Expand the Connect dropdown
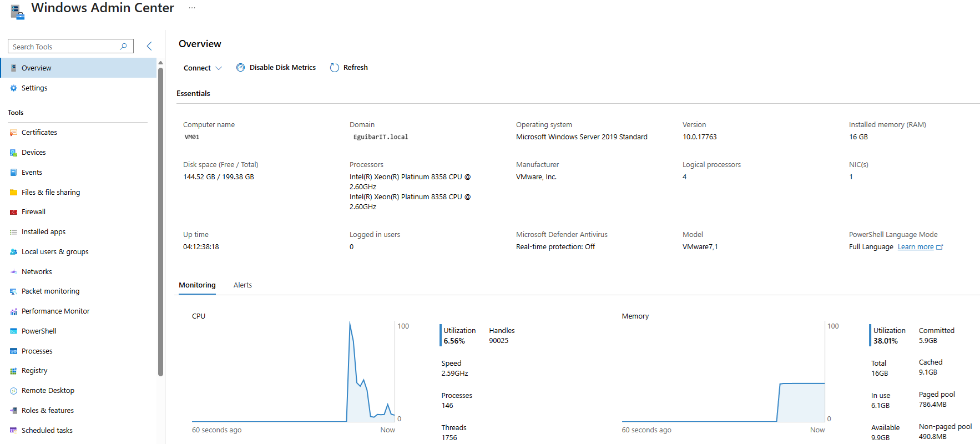Image resolution: width=980 pixels, height=444 pixels. pos(203,68)
